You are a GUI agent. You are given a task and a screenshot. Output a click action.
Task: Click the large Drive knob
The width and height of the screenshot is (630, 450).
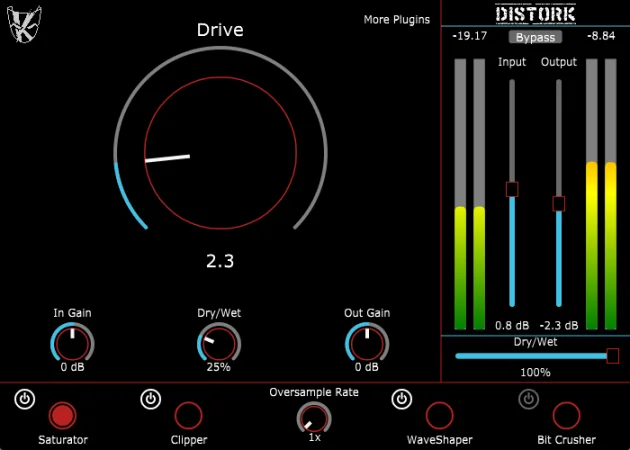point(220,153)
